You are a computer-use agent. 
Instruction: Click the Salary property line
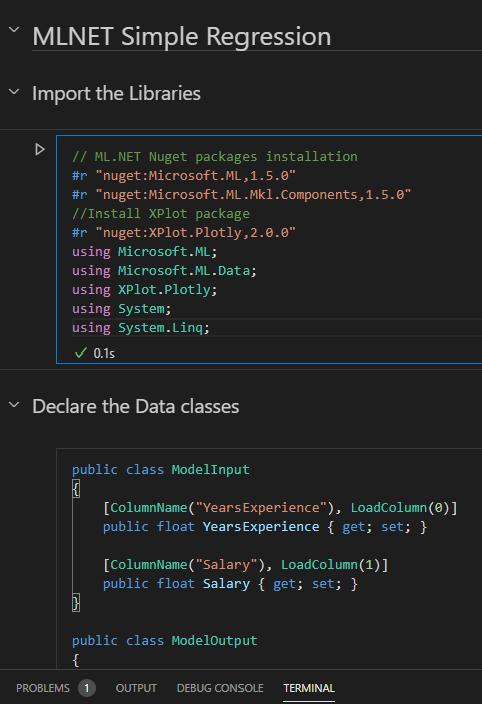pyautogui.click(x=230, y=584)
